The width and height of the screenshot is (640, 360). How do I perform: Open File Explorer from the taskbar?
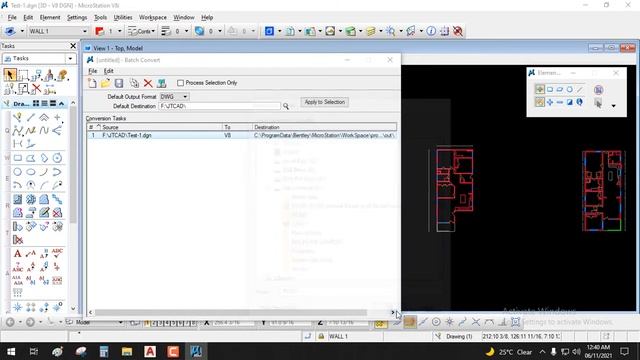127,351
